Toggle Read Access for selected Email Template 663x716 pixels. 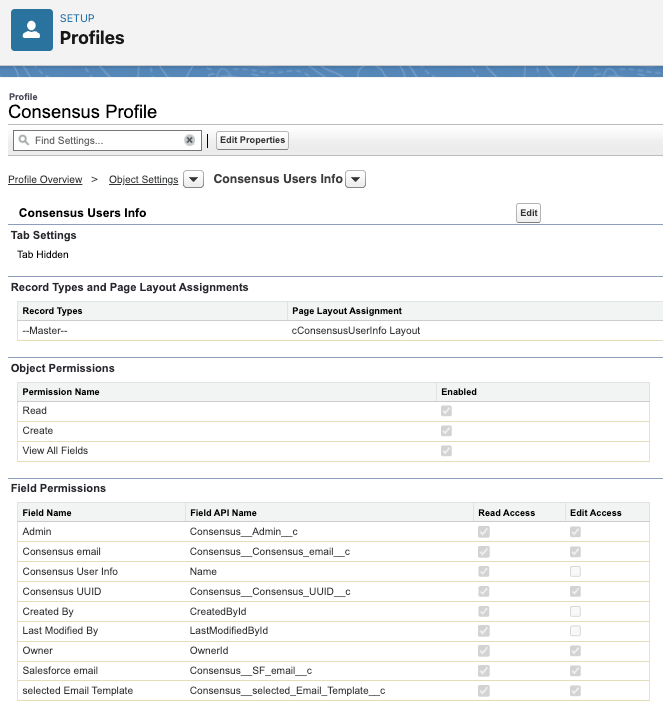(484, 691)
